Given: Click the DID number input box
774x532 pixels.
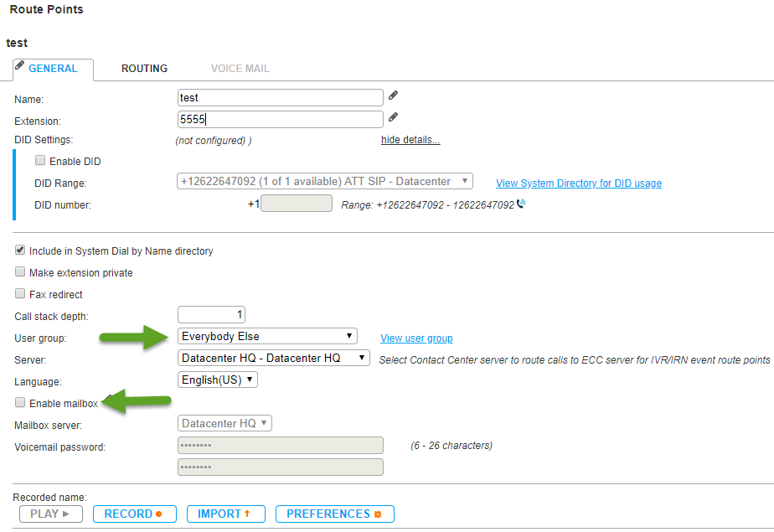Looking at the screenshot, I should 297,203.
